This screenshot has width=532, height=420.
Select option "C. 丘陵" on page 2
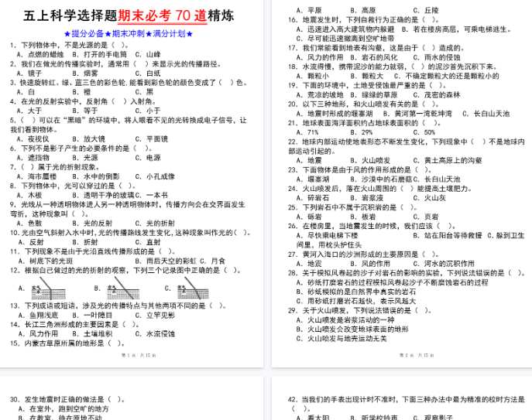[x=426, y=11]
